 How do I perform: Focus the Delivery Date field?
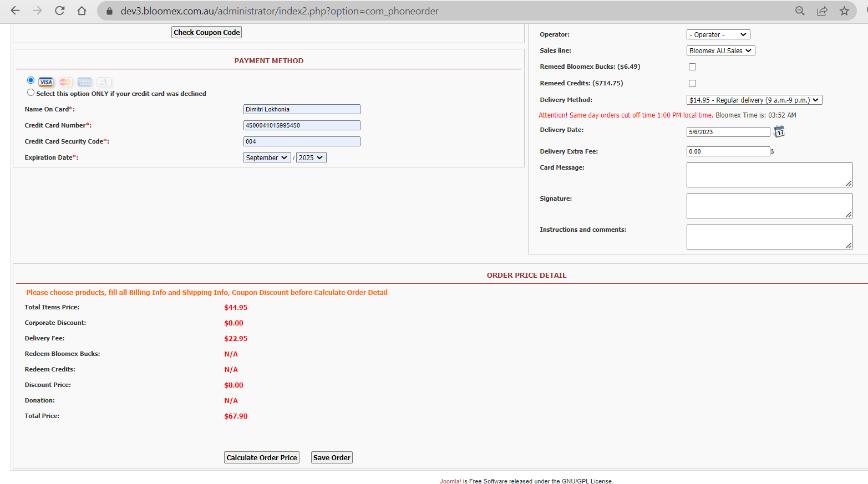point(728,132)
